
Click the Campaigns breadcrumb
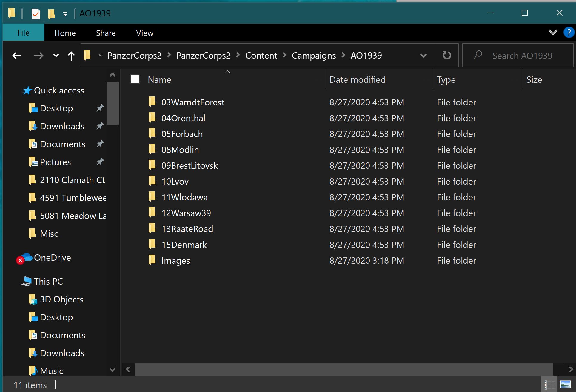pyautogui.click(x=314, y=55)
